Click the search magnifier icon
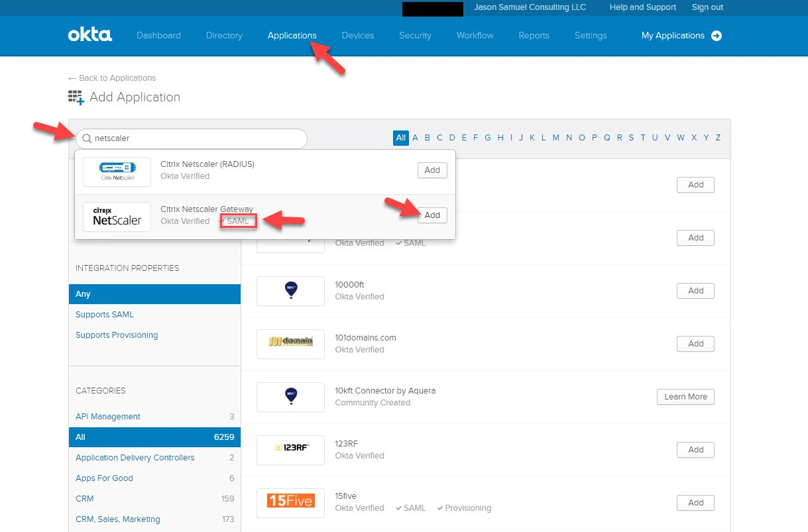Viewport: 808px width, 532px height. (x=87, y=138)
